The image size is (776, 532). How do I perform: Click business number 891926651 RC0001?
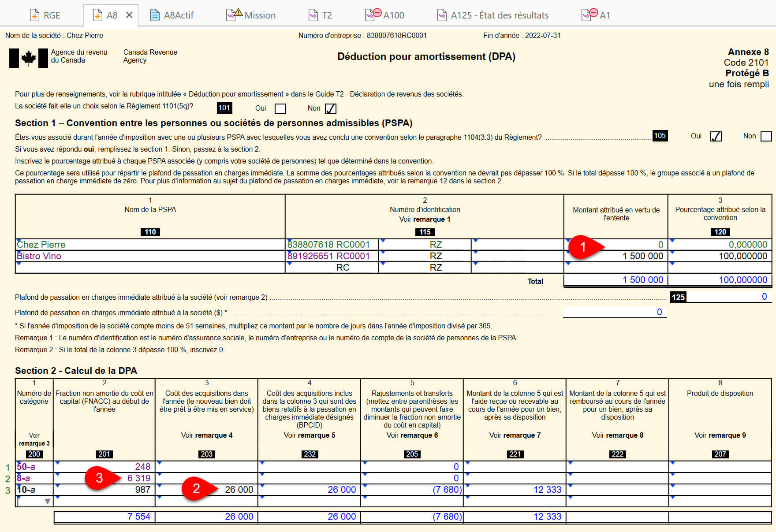(x=332, y=256)
